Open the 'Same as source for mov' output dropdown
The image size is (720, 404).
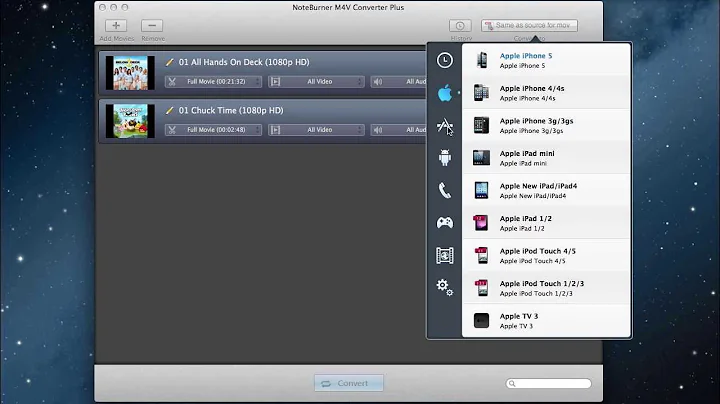[x=529, y=25]
